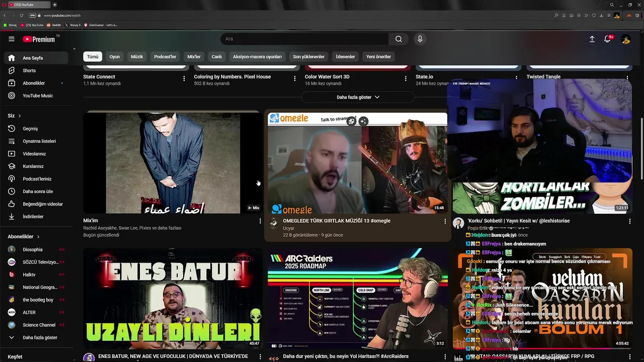Open the Science Channel subscription
The width and height of the screenshot is (644, 362).
tap(36, 325)
